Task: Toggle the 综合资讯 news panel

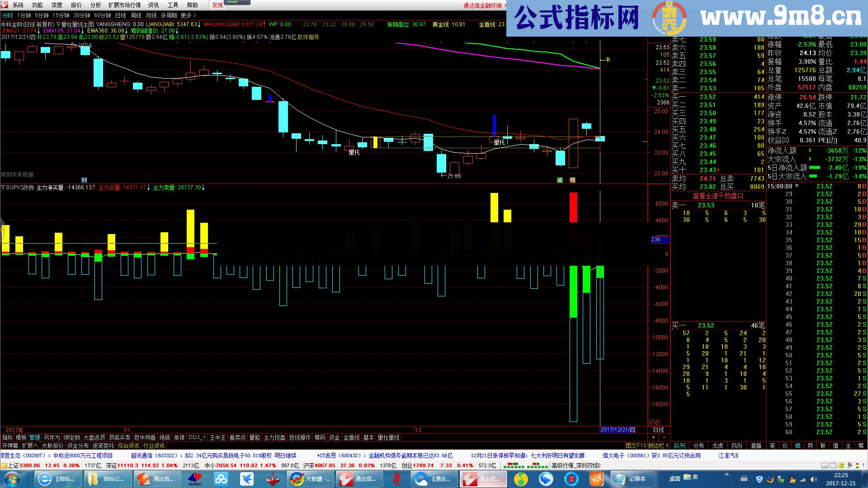Action: tap(128, 446)
